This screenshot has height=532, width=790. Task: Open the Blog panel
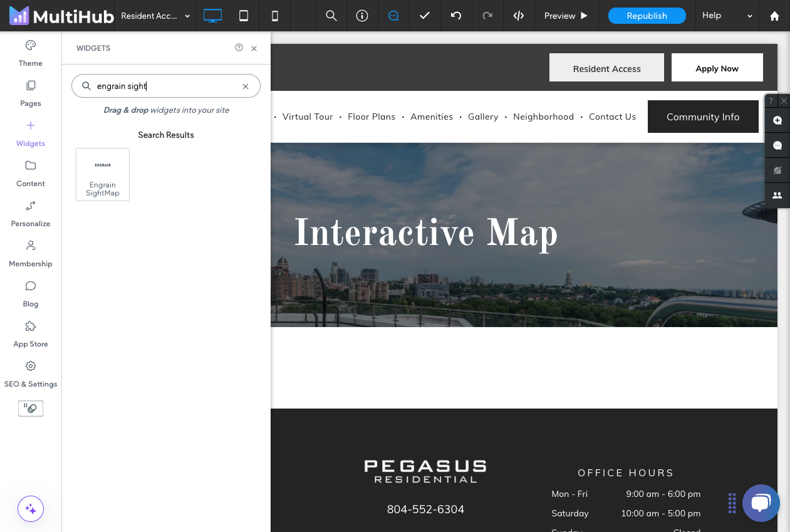[x=31, y=294]
